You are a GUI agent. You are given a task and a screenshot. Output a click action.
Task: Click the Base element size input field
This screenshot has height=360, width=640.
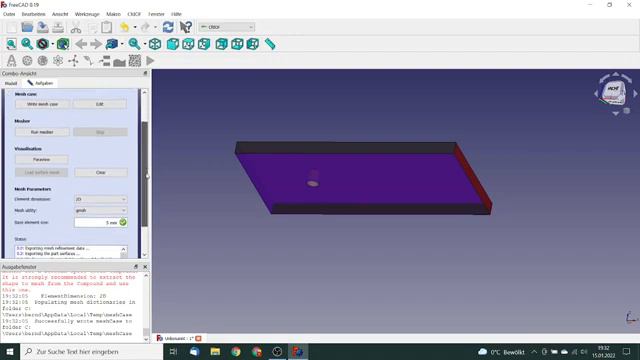101,222
